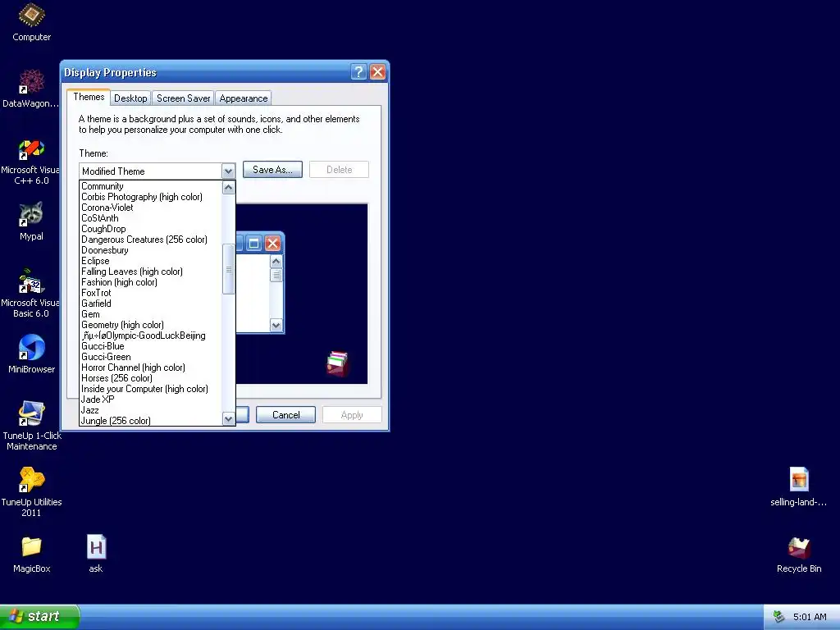Choose Dangerous Creatures (256 color) theme
840x630 pixels.
click(x=151, y=240)
